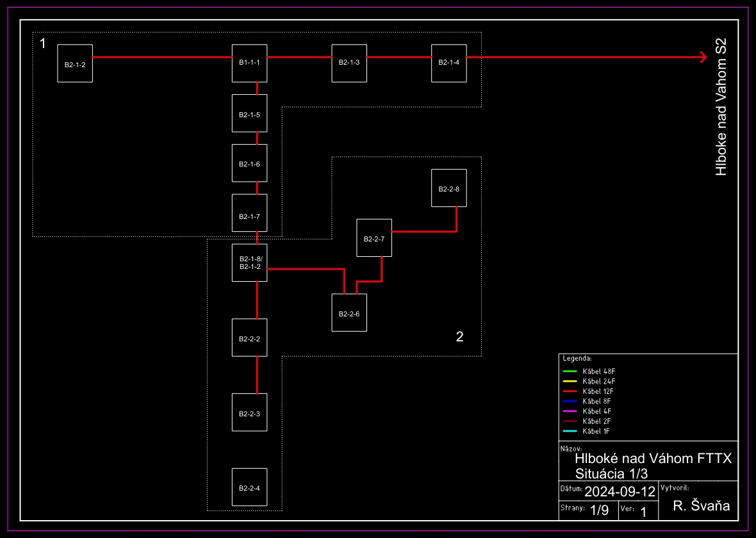Click the page count 1/9 field

(x=599, y=510)
